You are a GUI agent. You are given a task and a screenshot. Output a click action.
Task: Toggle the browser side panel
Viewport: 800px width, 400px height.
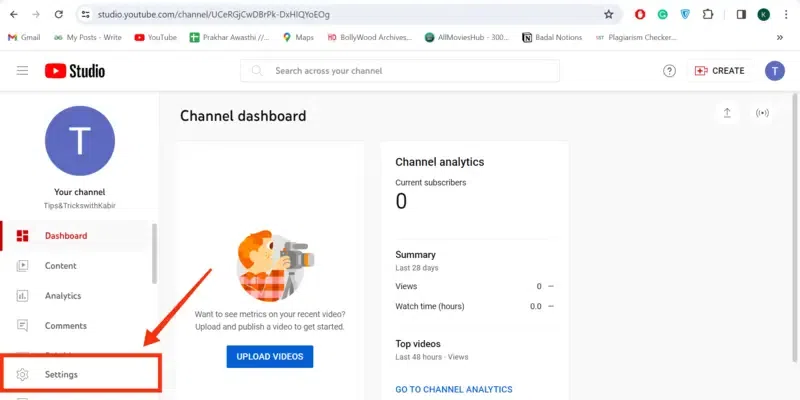(741, 15)
